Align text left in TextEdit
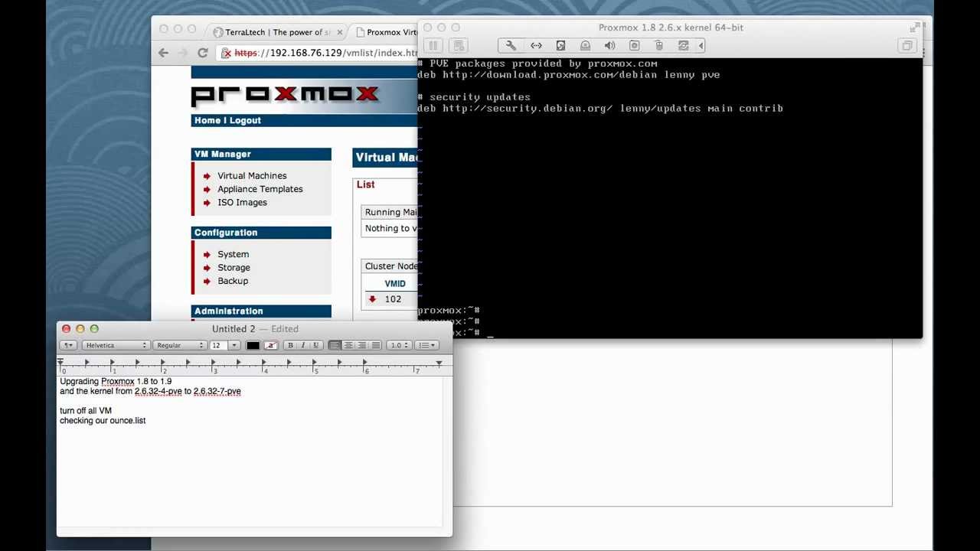The image size is (980, 551). (335, 345)
